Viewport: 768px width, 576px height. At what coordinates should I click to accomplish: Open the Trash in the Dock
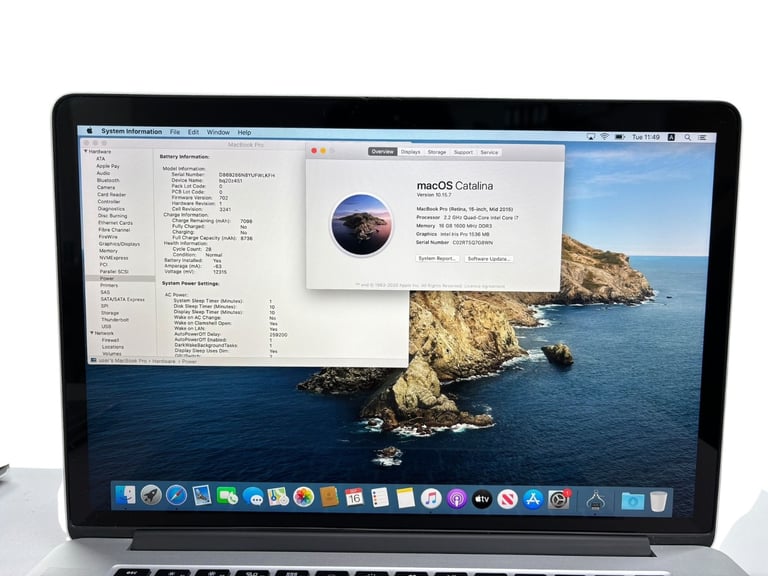coord(659,502)
